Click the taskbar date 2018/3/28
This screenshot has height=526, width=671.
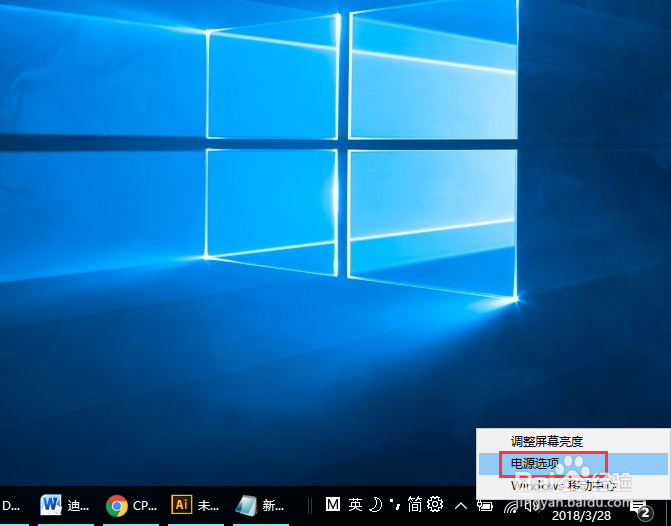pos(582,514)
